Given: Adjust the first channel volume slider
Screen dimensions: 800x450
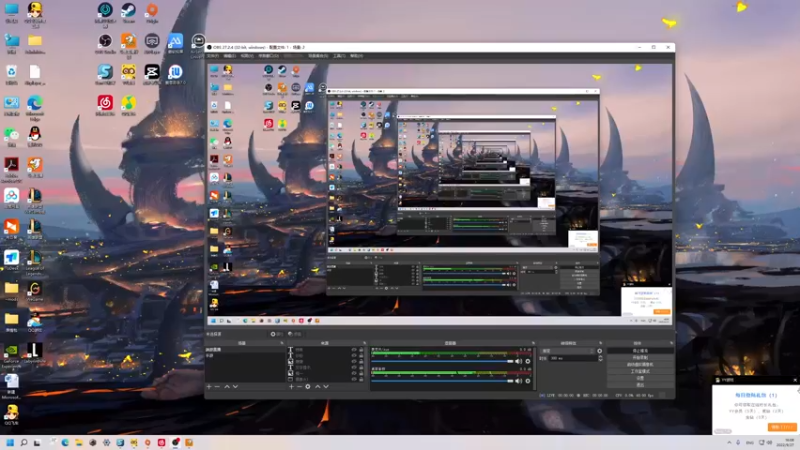Looking at the screenshot, I should point(442,361).
